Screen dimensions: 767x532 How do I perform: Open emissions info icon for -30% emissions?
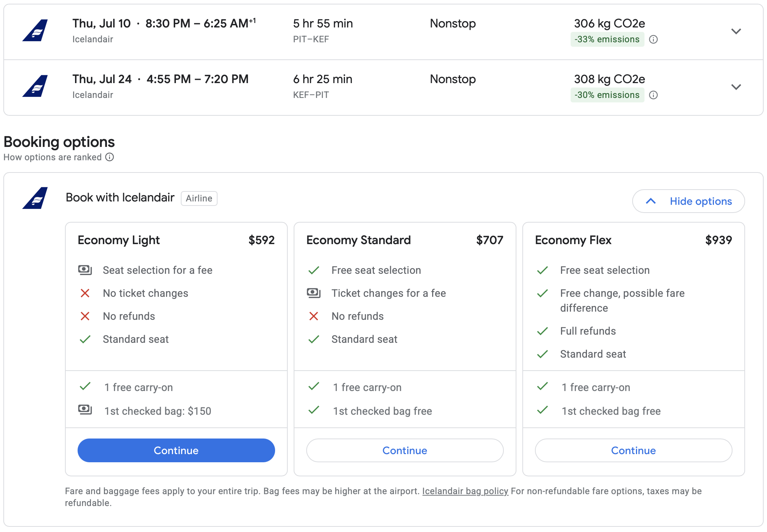point(653,95)
